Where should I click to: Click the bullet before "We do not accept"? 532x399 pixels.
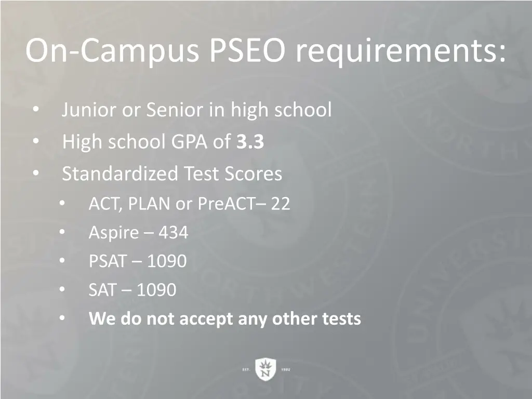tap(62, 318)
